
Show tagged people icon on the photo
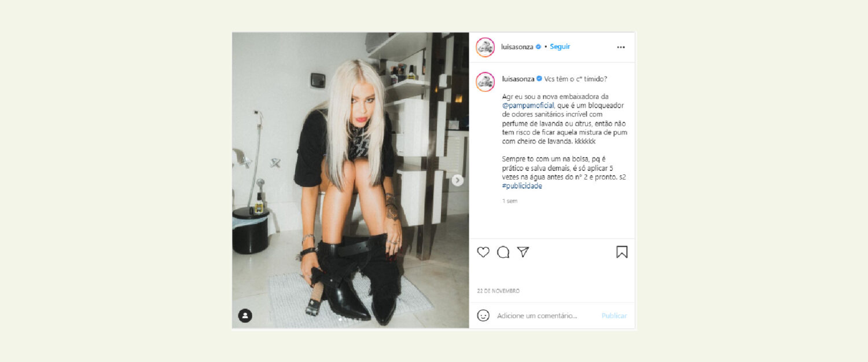[245, 316]
